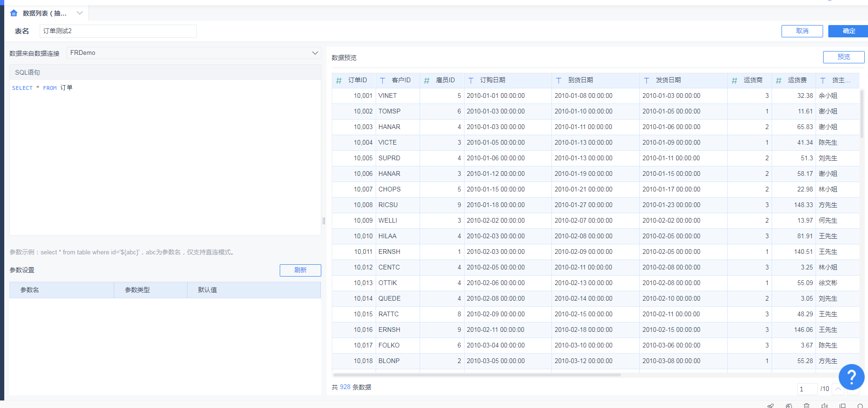
Task: Click order ID cell 10,016
Action: (354, 330)
